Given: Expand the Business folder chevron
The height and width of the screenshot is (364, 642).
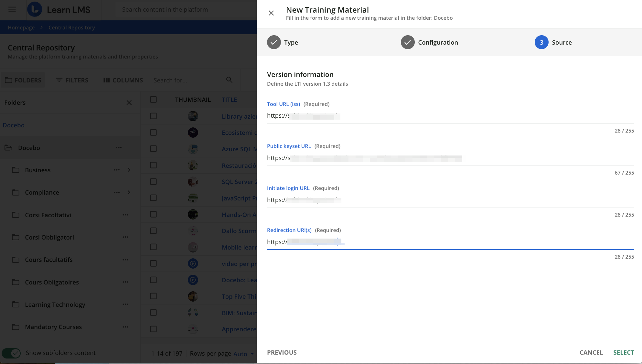Looking at the screenshot, I should click(x=129, y=170).
